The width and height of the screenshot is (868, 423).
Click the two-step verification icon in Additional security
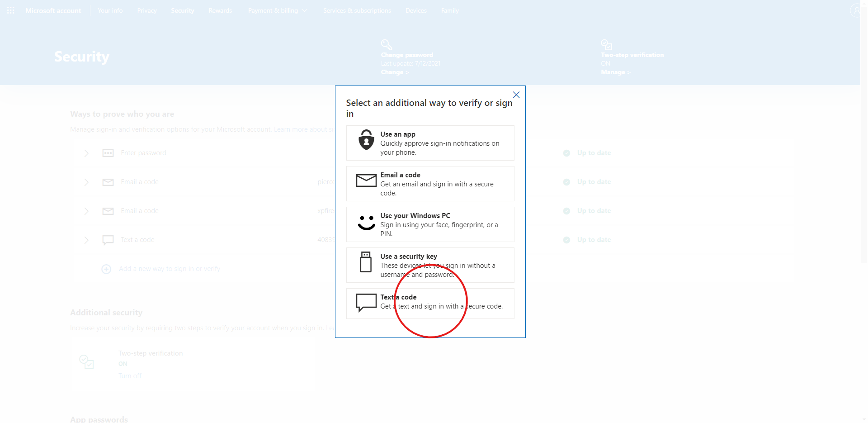(x=86, y=361)
